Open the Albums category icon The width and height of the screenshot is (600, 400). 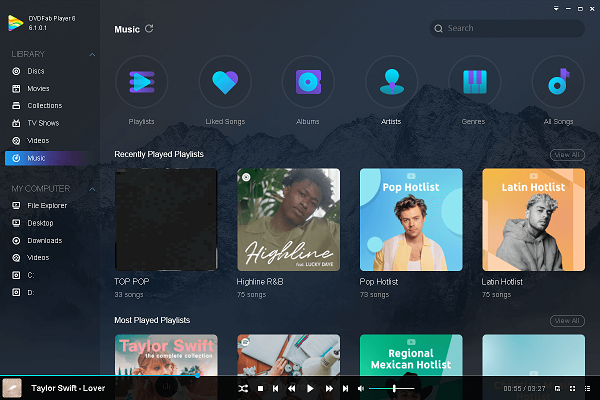coord(308,82)
